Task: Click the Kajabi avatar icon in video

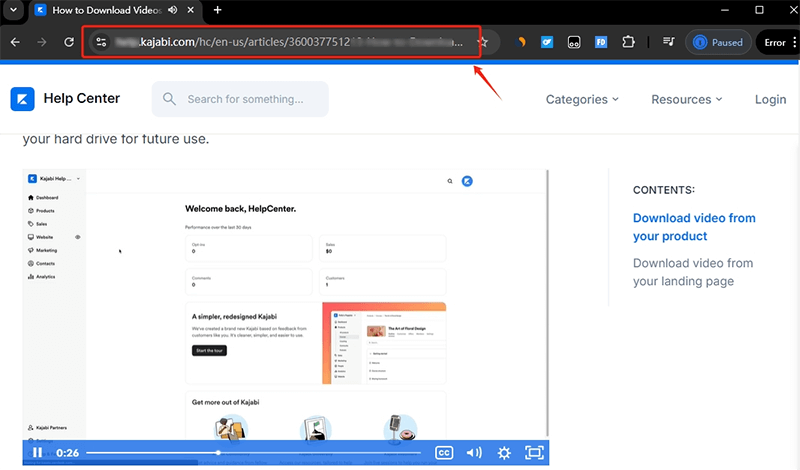Action: pos(467,181)
